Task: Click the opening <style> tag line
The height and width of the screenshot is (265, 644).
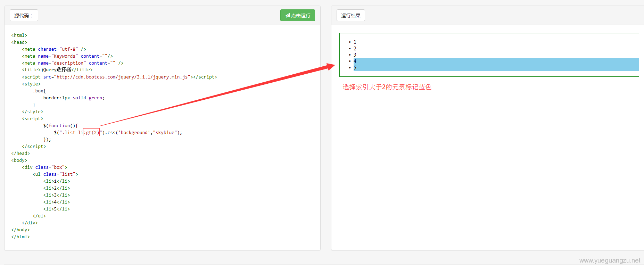Action: click(31, 84)
